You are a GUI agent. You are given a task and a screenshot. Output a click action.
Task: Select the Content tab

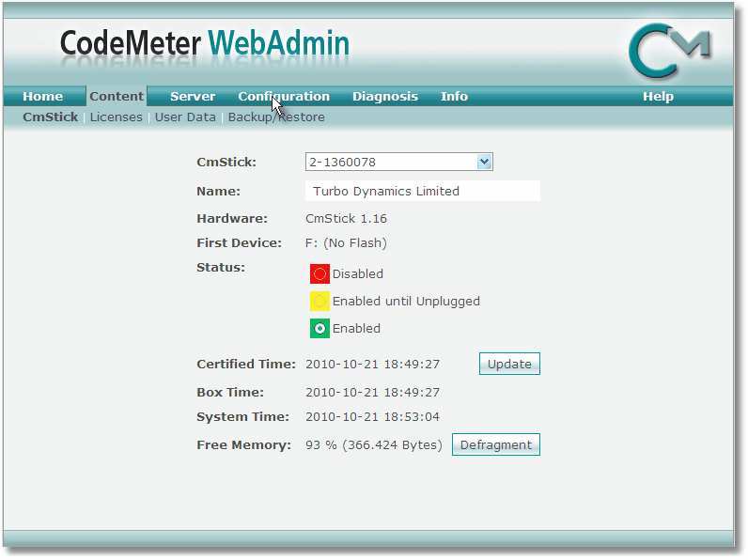tap(117, 97)
